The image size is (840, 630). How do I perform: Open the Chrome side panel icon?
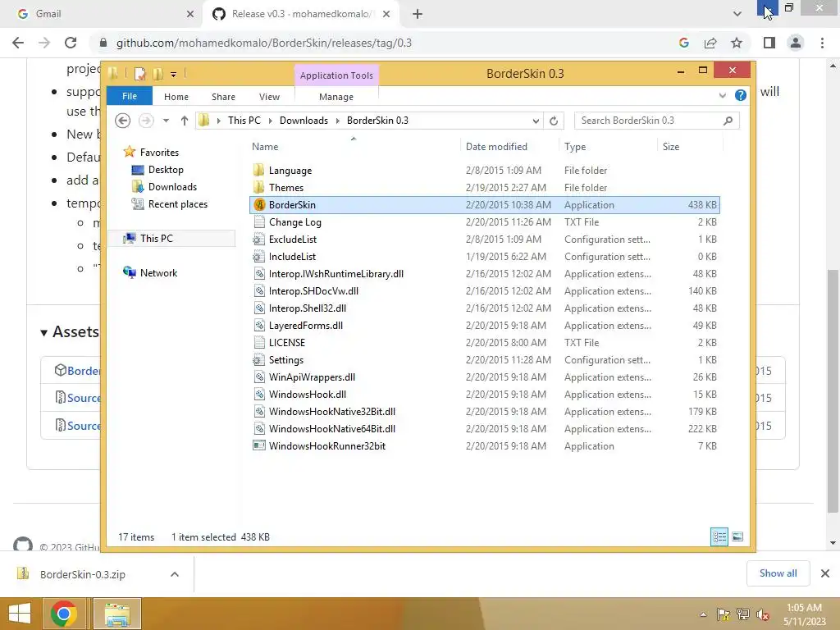(769, 43)
